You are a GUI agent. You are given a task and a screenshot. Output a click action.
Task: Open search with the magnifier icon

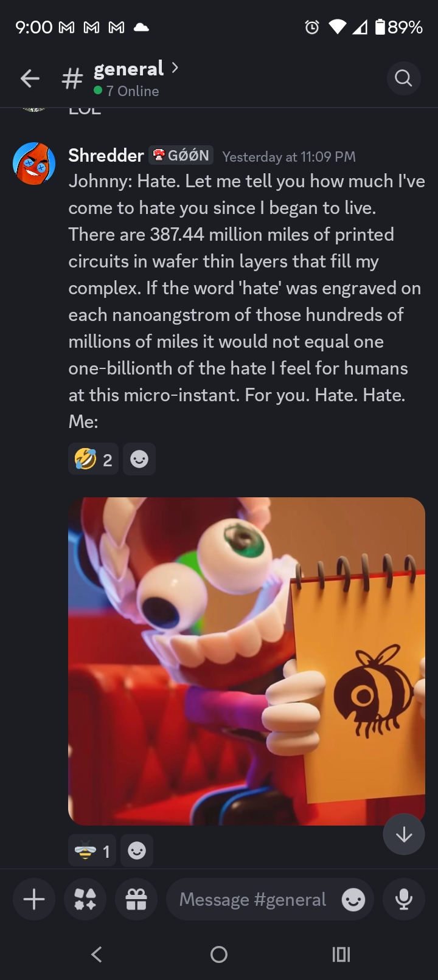tap(403, 78)
